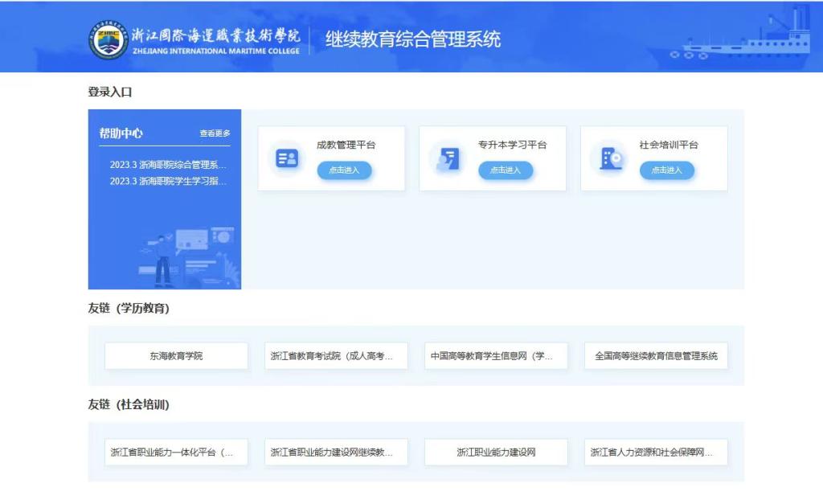
Task: Click the 友链（社会培训）section heading
Action: (129, 405)
